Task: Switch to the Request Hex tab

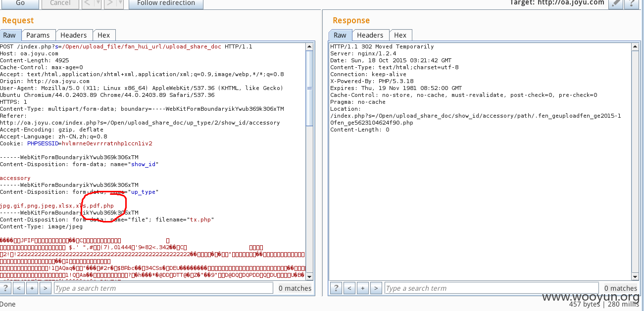Action: point(104,35)
